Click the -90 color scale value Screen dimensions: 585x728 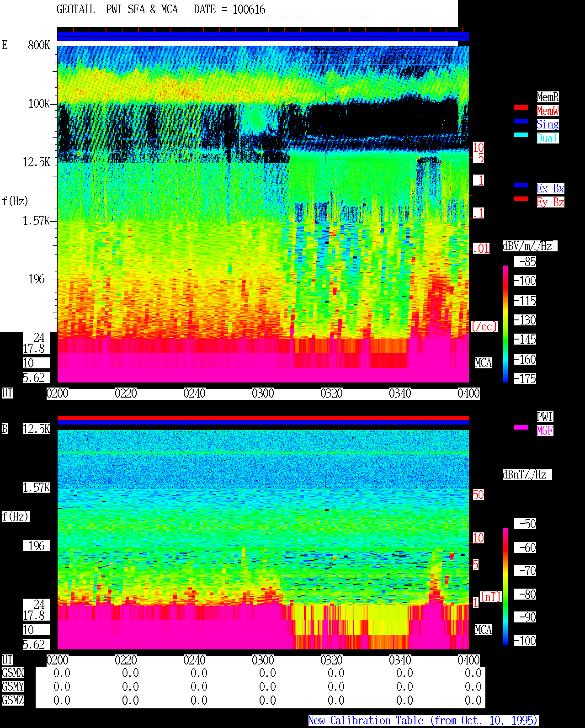525,617
